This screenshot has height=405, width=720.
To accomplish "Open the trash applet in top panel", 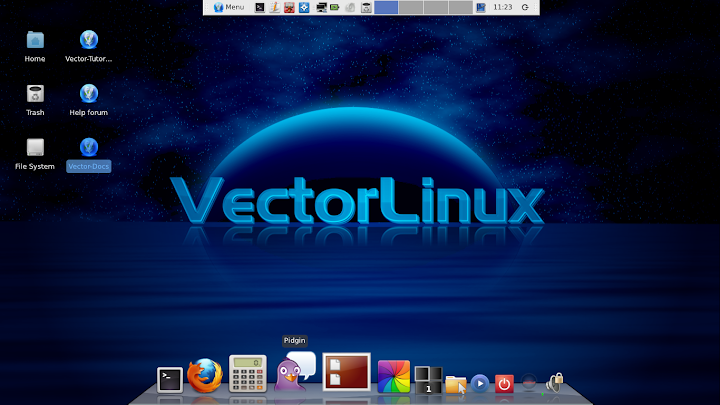I will pyautogui.click(x=366, y=7).
